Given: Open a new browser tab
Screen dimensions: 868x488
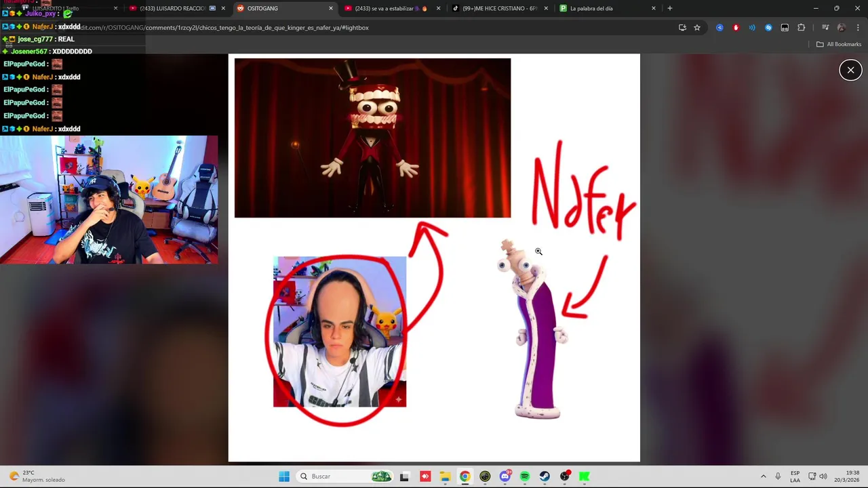Looking at the screenshot, I should 669,8.
